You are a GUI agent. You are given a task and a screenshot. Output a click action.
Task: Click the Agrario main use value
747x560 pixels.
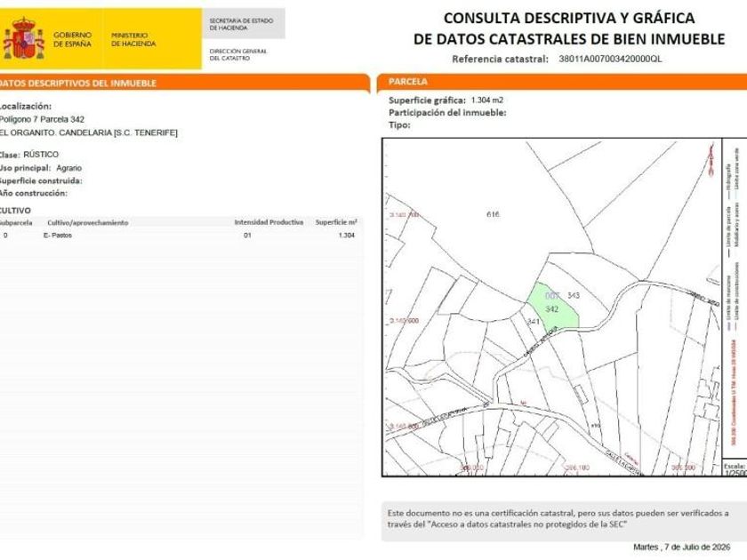69,168
